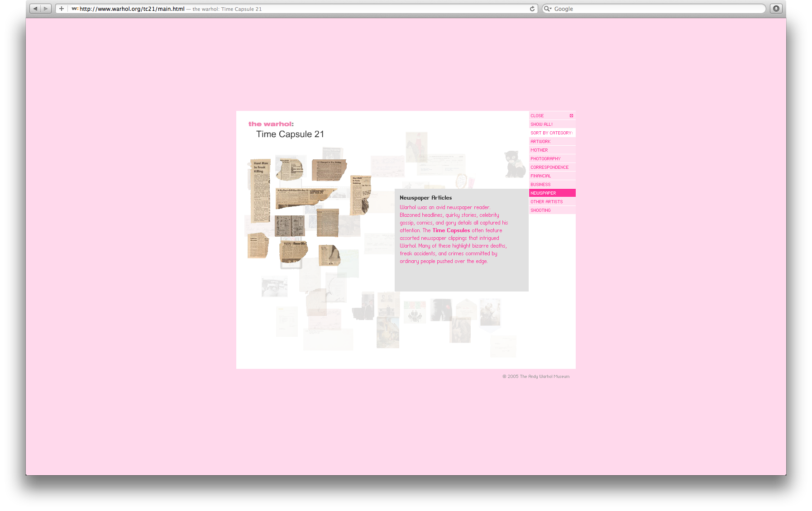
Task: Click the warhol favicon in the address bar
Action: pos(72,8)
